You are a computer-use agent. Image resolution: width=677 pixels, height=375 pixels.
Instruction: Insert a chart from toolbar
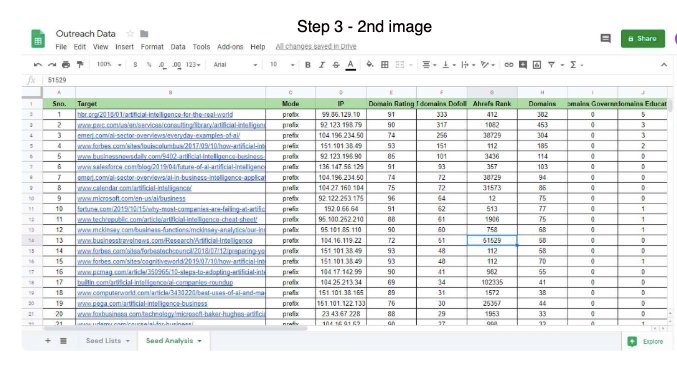[x=537, y=65]
